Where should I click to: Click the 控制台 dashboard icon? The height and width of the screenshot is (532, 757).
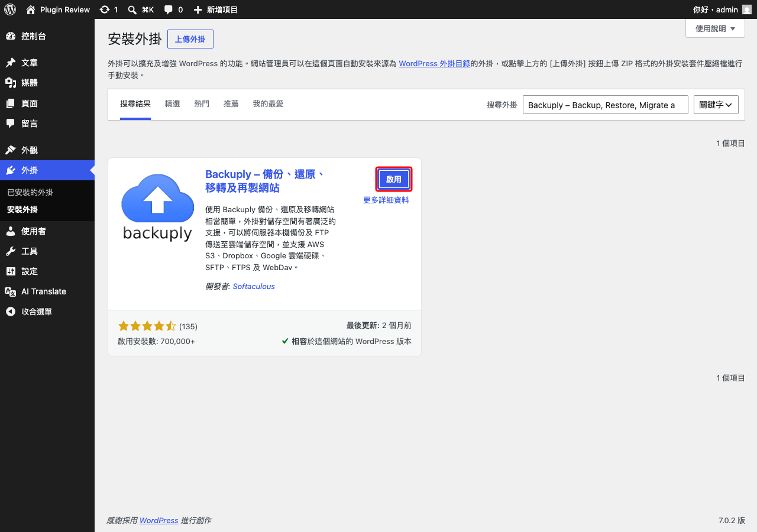click(x=11, y=36)
